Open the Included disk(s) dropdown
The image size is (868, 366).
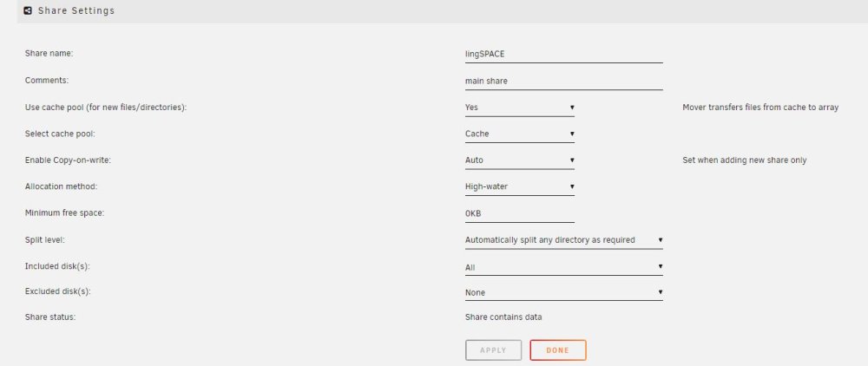click(563, 267)
